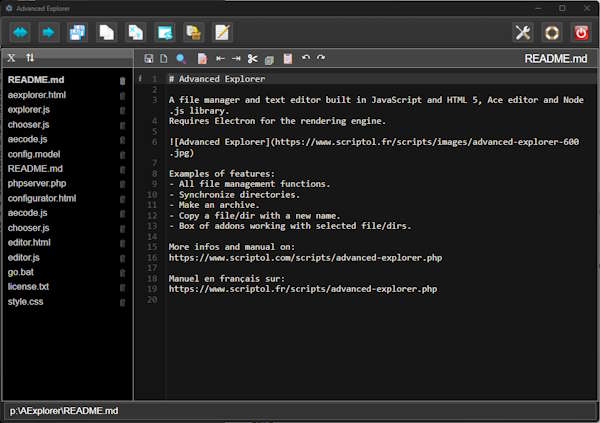Close the file list with the X icon
The width and height of the screenshot is (600, 423).
11,58
